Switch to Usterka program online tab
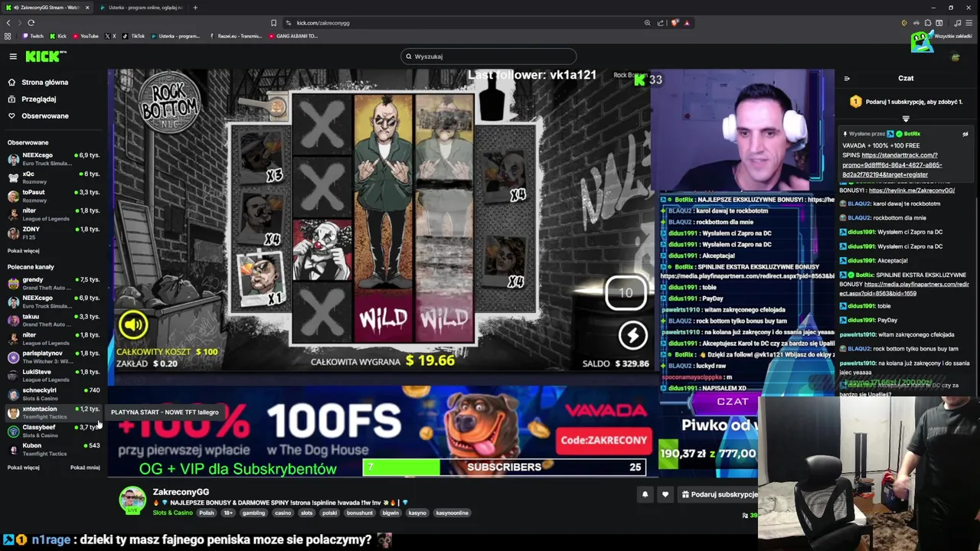The image size is (980, 551). tap(142, 8)
